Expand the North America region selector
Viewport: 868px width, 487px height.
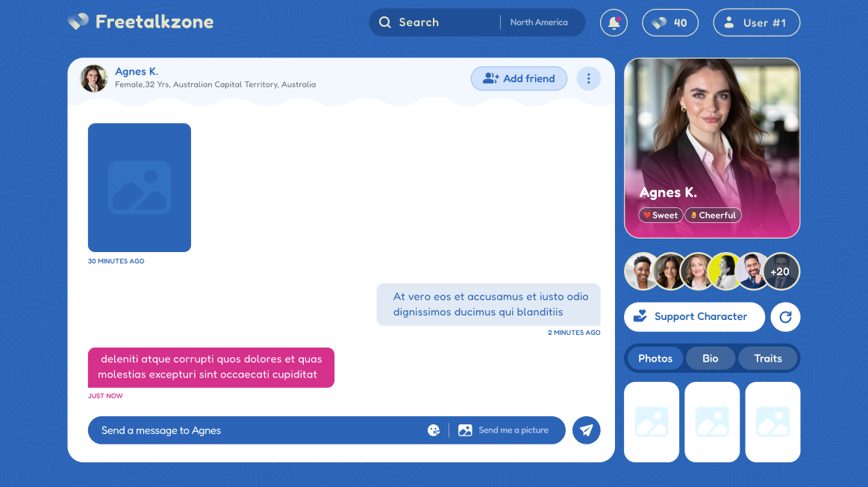[539, 22]
